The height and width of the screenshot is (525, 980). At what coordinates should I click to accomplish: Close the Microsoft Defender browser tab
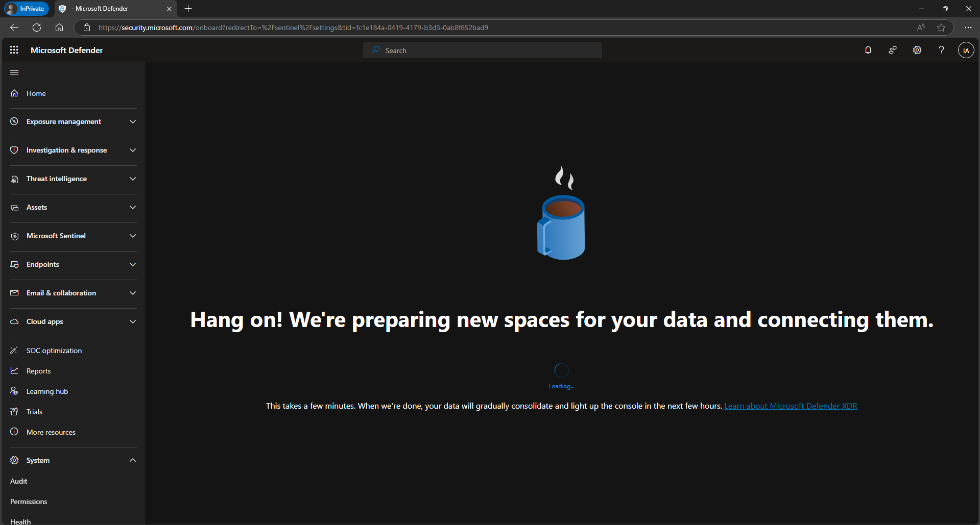(x=169, y=9)
